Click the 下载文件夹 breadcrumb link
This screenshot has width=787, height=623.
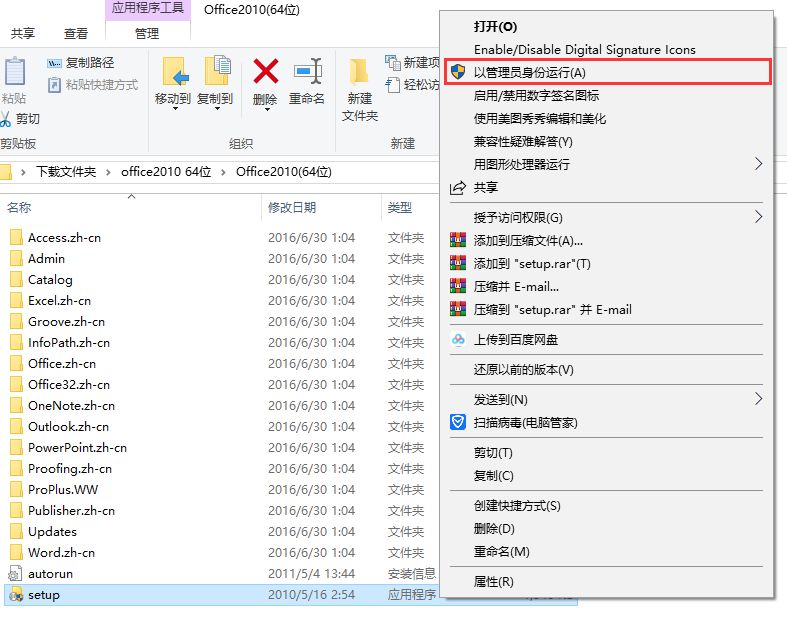click(66, 172)
